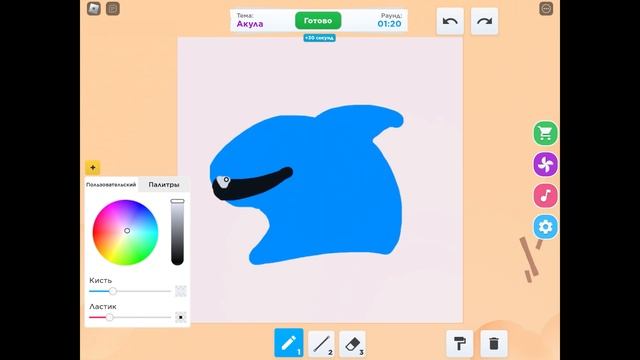The image size is (640, 360).
Task: Switch to the Пользовательский tab
Action: (x=111, y=184)
